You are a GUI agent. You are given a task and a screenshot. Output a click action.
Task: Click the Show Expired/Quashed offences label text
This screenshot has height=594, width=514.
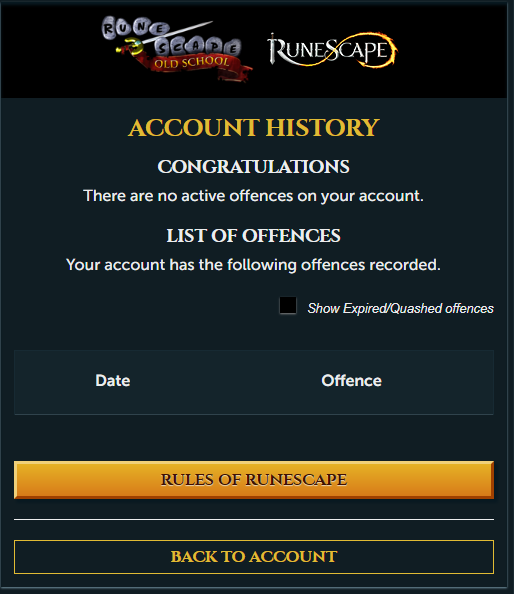pos(400,308)
